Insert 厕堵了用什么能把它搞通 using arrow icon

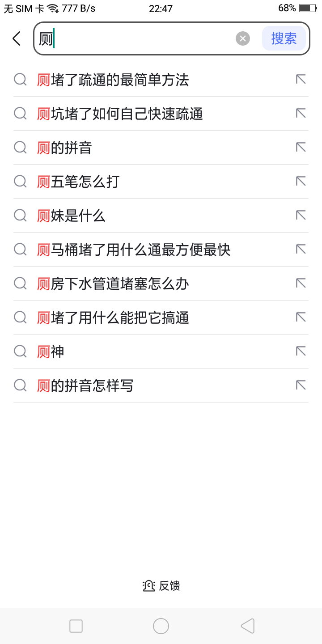(x=301, y=318)
